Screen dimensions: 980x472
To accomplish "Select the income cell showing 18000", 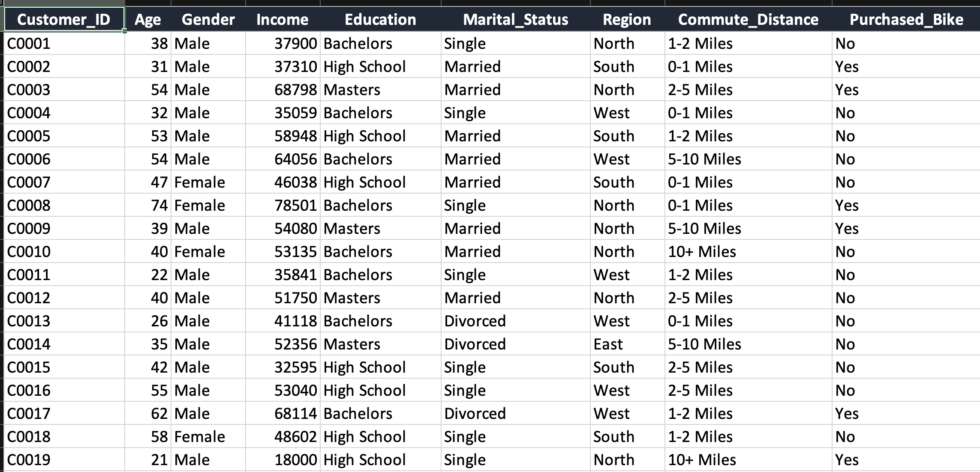I will tap(295, 460).
